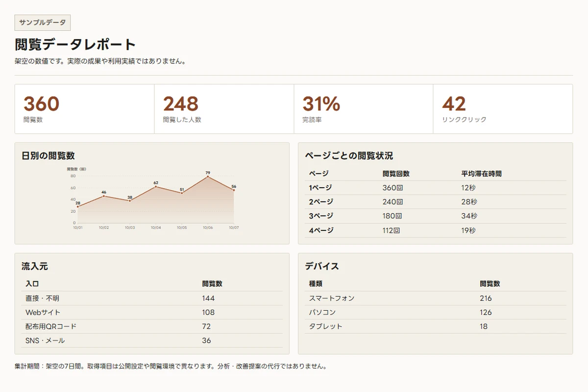Select the 10/07 data point labeled 56
This screenshot has height=392, width=588.
pos(234,190)
